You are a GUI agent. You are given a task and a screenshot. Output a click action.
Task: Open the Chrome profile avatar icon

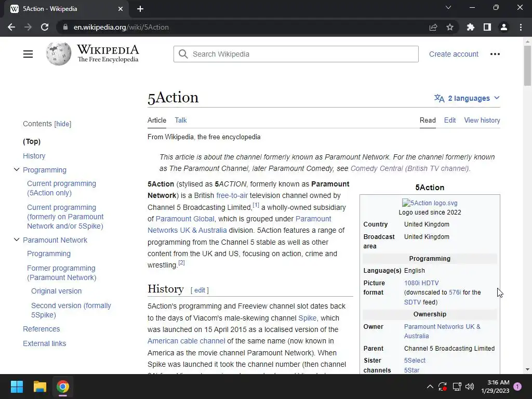click(504, 27)
